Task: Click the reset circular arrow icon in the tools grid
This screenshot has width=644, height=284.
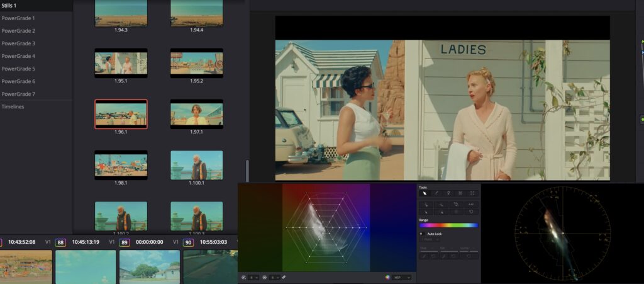Action: [x=471, y=212]
